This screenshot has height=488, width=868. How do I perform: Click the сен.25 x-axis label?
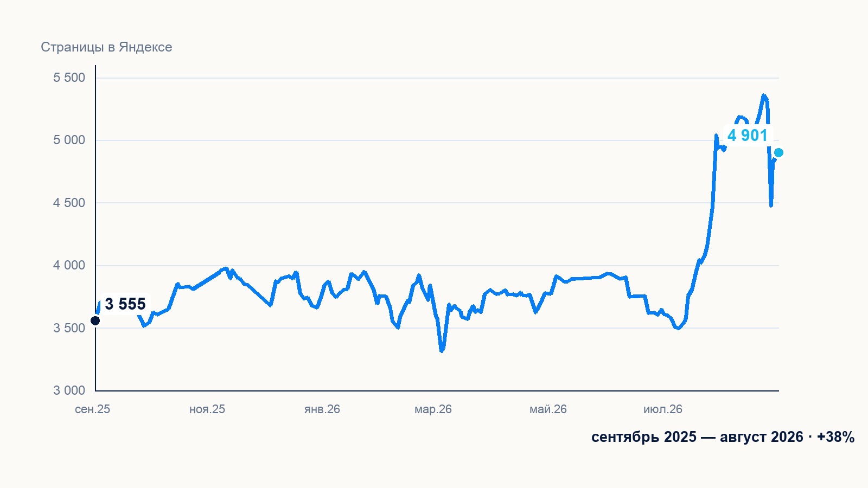[x=92, y=409]
